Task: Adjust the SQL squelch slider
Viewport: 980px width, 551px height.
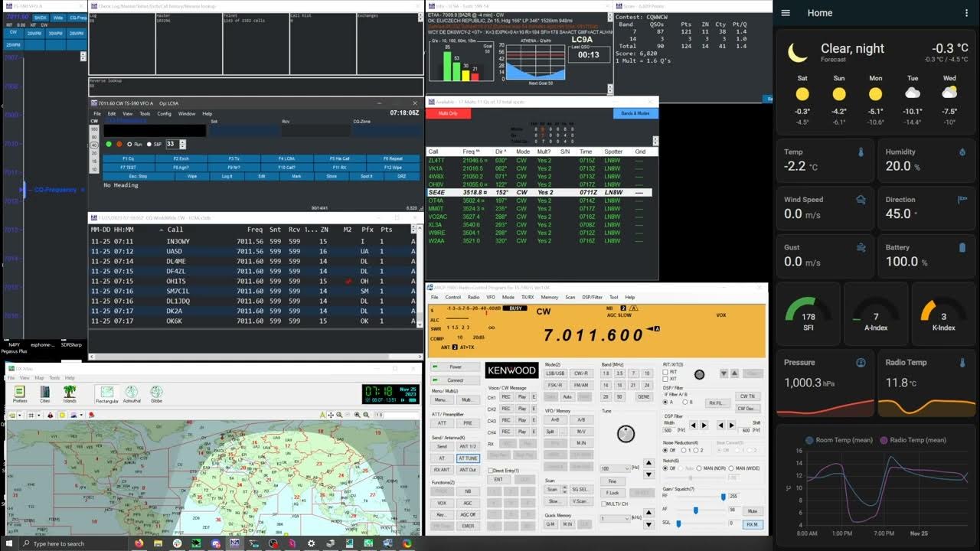Action: pos(678,524)
